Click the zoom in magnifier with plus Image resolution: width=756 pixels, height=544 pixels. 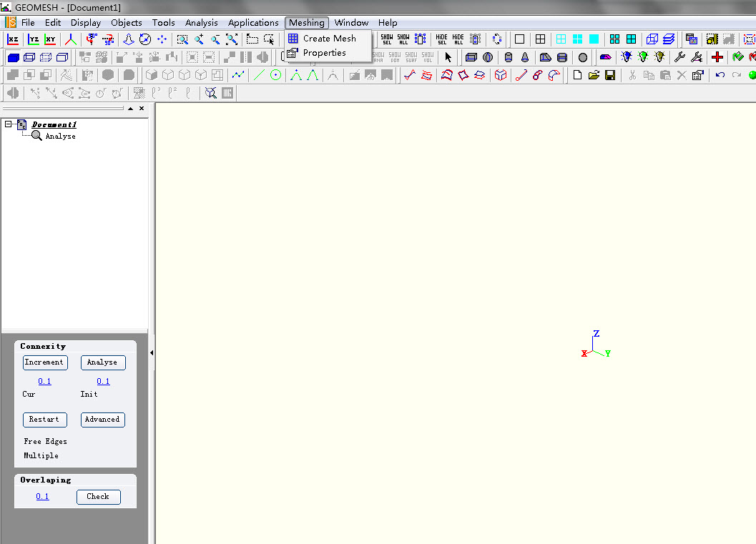click(199, 39)
